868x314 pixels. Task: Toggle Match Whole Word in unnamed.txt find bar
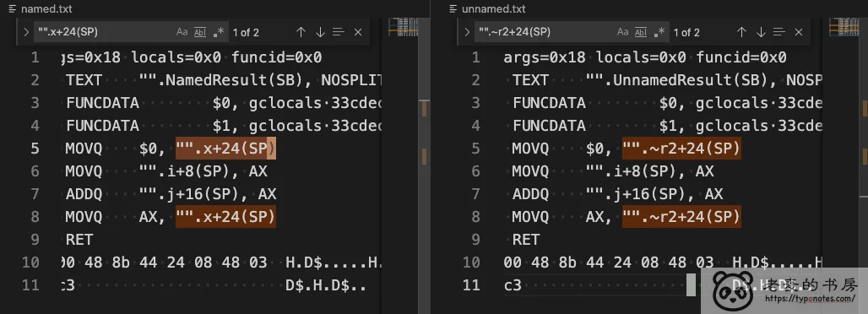click(x=641, y=32)
